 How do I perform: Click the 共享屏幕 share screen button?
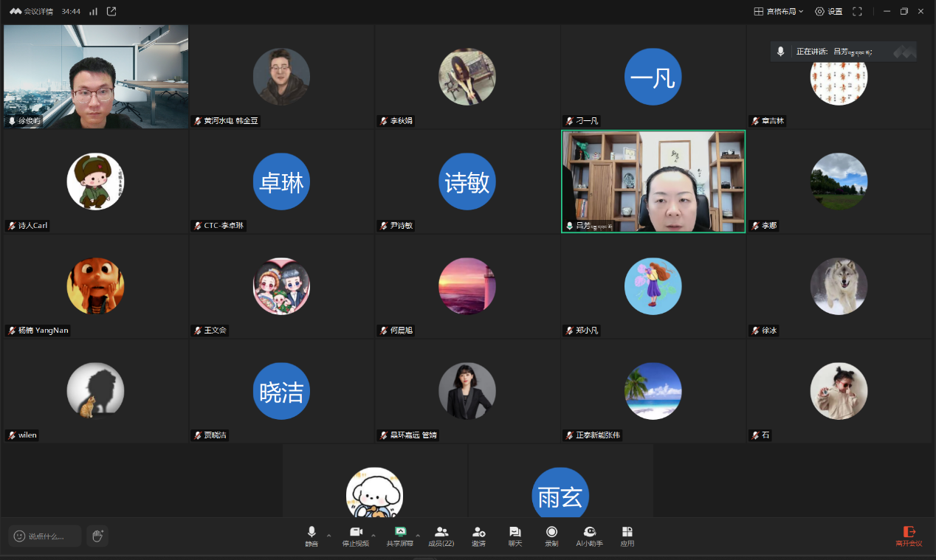(x=400, y=536)
